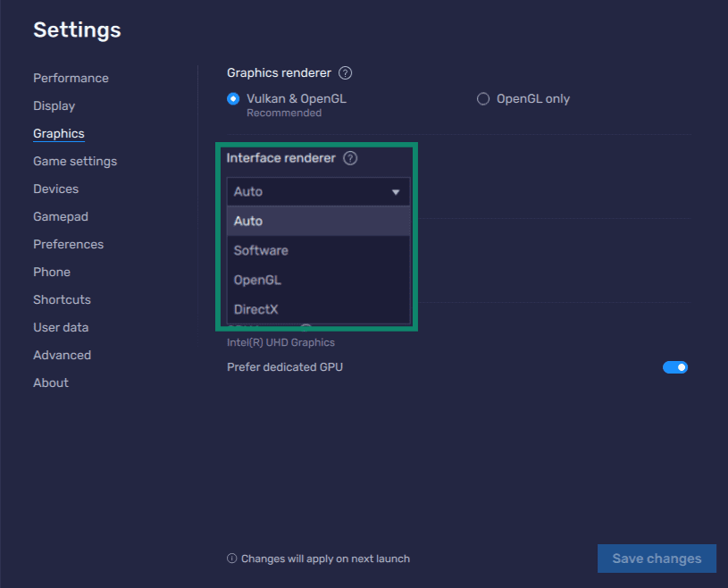Open Graphics settings tab
The width and height of the screenshot is (728, 588).
(59, 134)
